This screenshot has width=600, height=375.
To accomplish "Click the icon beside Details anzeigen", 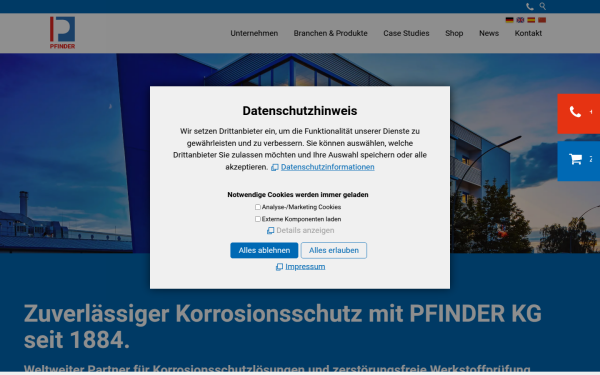I will point(271,230).
